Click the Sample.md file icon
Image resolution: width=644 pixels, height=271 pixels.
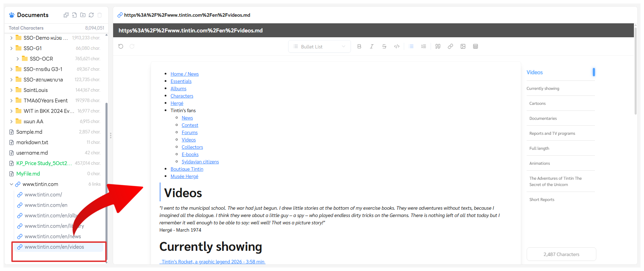(11, 132)
